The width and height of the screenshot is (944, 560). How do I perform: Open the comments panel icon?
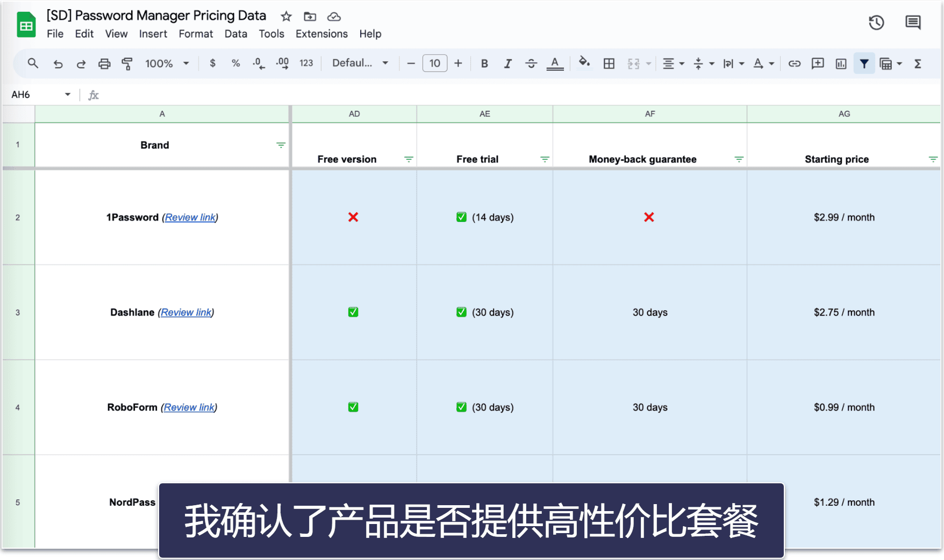[x=913, y=23]
